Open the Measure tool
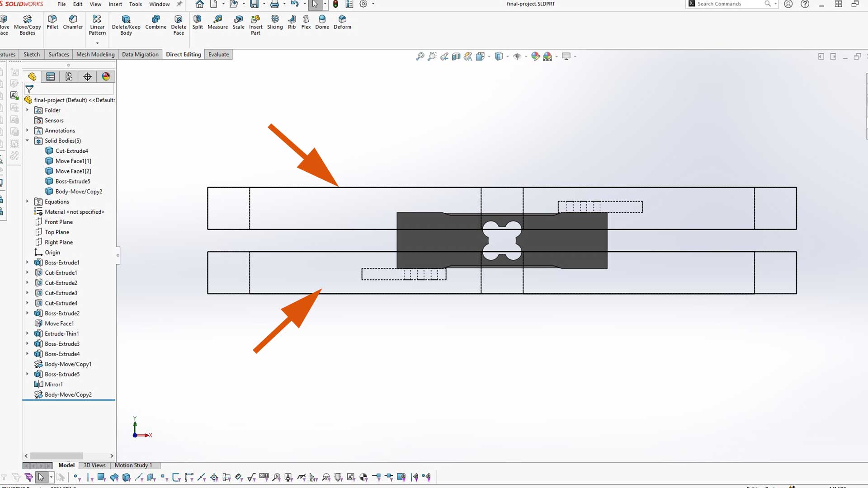 217,22
